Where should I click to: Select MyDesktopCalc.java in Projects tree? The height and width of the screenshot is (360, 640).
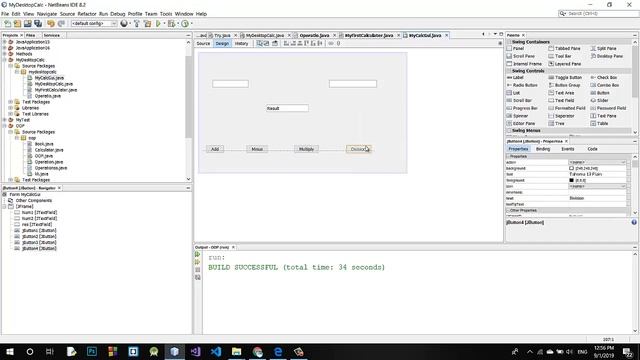pos(53,84)
